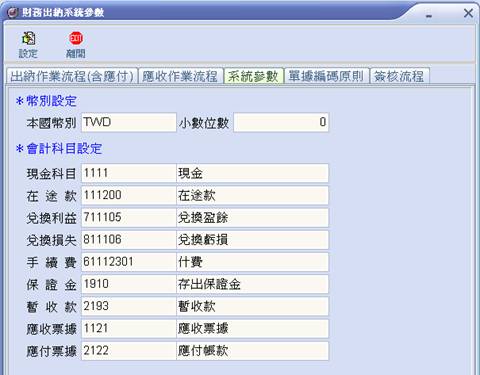The width and height of the screenshot is (480, 375).
Task: Switch to the 應收作業流程 tab
Action: click(180, 76)
